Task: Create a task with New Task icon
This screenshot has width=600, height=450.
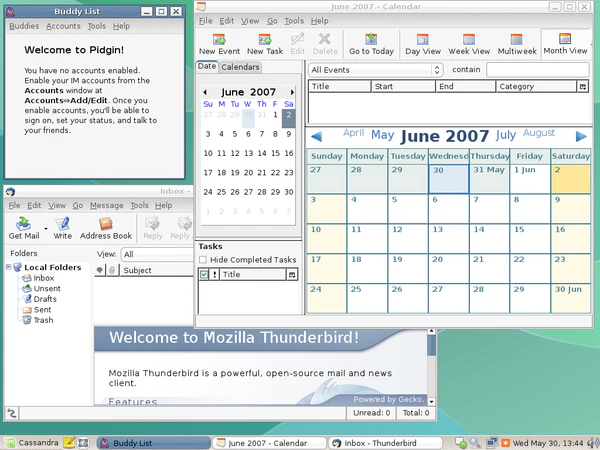Action: click(x=265, y=44)
